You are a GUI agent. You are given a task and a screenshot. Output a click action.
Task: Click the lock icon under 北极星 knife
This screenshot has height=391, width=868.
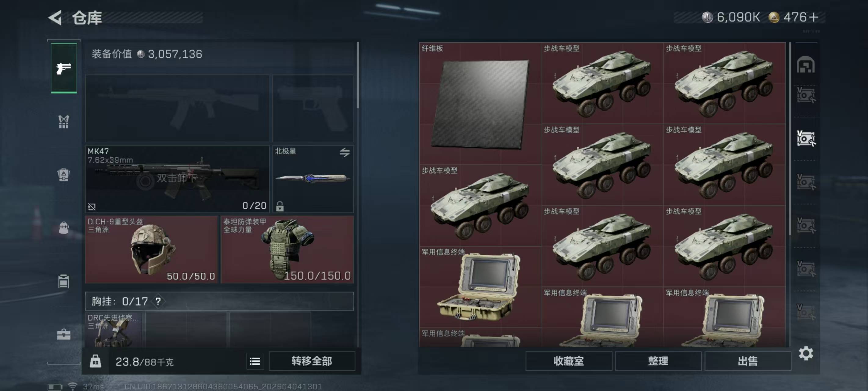(280, 206)
